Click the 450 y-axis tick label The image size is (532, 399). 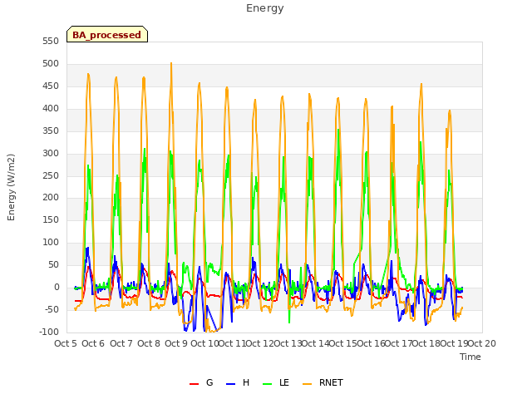(x=51, y=86)
